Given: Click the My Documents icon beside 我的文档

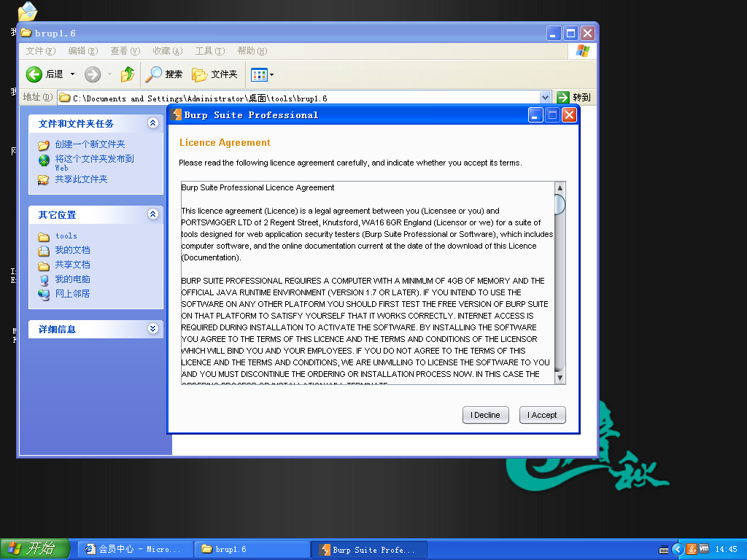Looking at the screenshot, I should coord(44,251).
